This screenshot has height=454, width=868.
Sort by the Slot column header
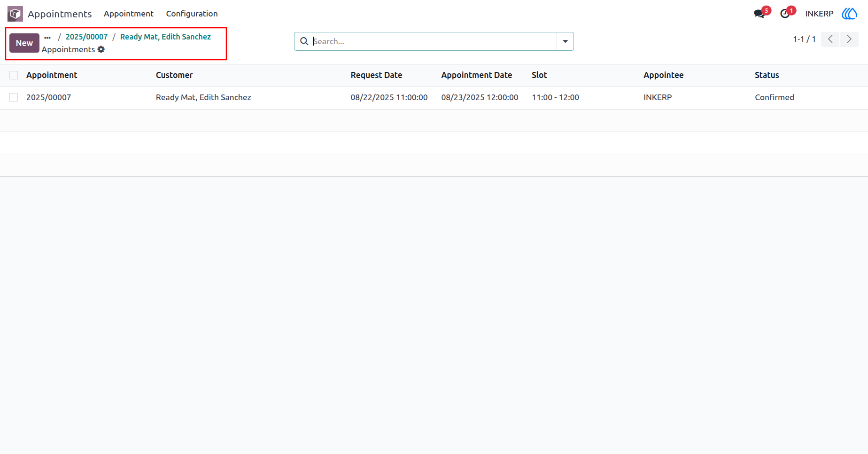point(539,75)
